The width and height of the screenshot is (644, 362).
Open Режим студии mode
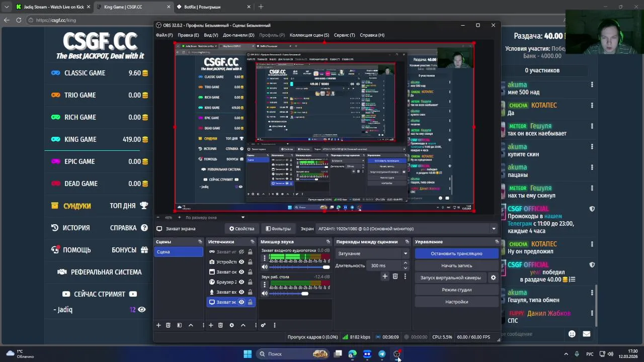pos(456,290)
